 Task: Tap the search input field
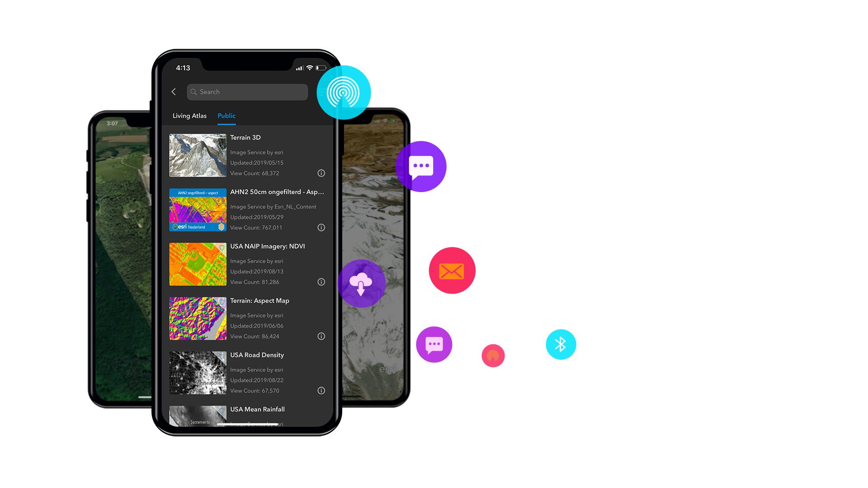coord(247,91)
